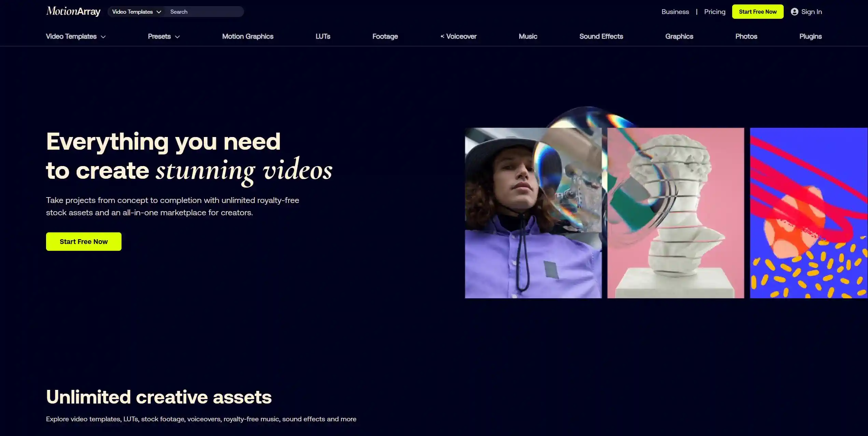
Task: Go to the LUTs category
Action: click(x=323, y=36)
